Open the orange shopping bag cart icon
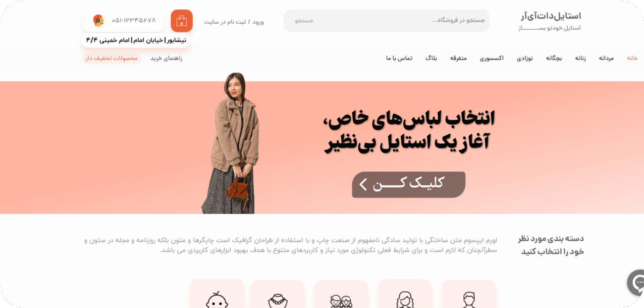The height and width of the screenshot is (308, 644). (182, 21)
